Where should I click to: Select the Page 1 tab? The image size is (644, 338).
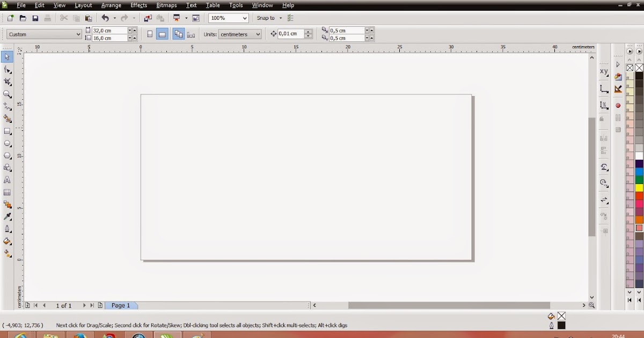tap(121, 305)
